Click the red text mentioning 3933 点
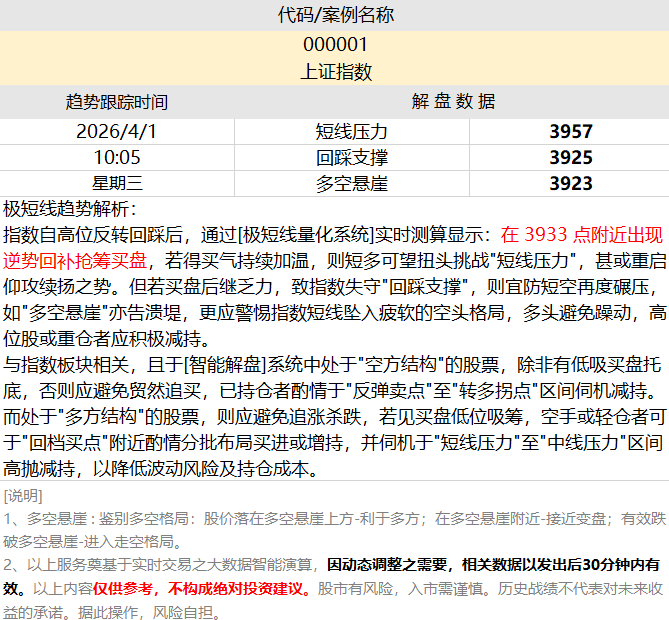Image resolution: width=669 pixels, height=620 pixels. point(580,235)
